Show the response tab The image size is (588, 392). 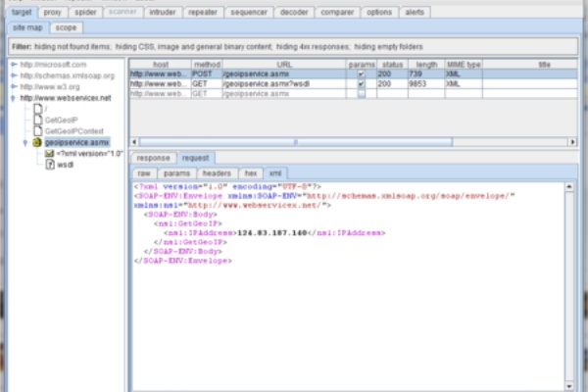click(153, 158)
